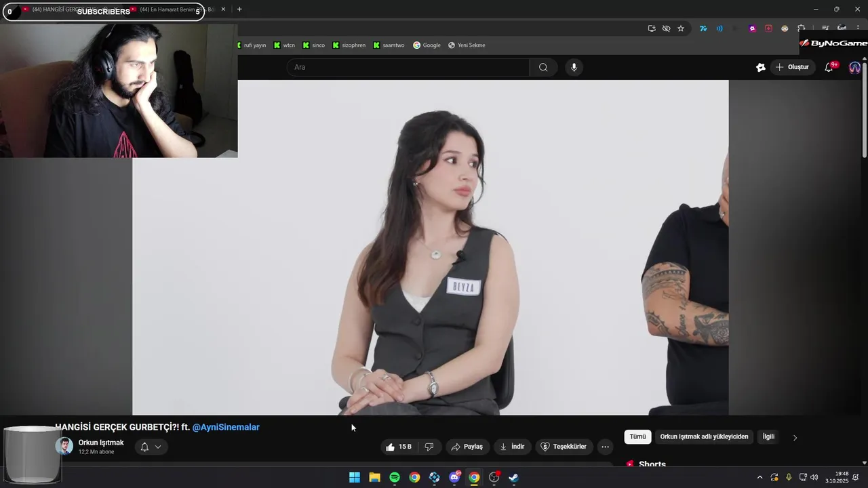
Task: Show hidden system tray icons chevron
Action: click(x=759, y=477)
